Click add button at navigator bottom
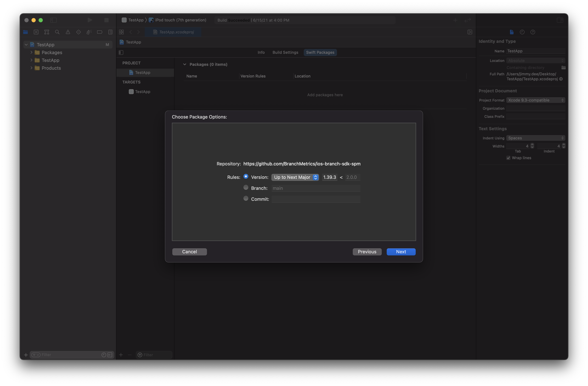 pyautogui.click(x=26, y=355)
